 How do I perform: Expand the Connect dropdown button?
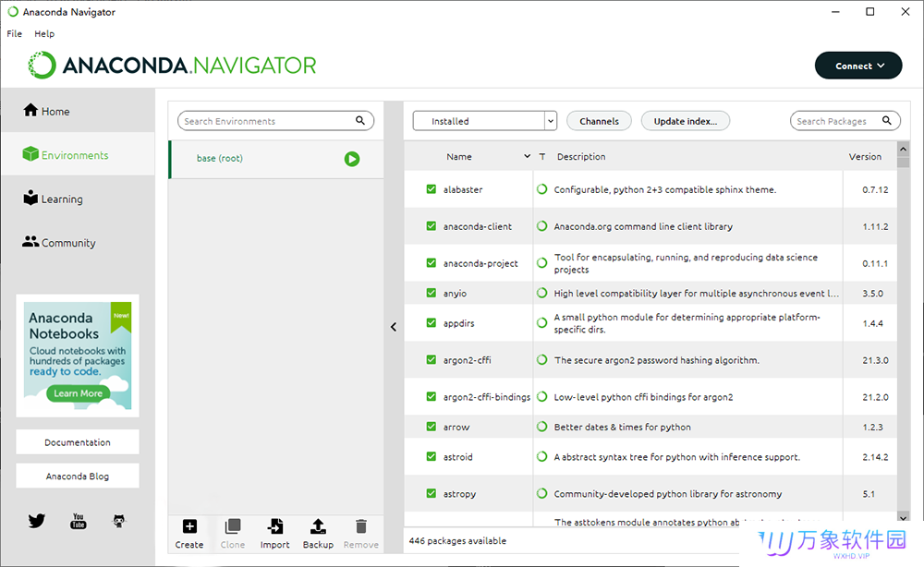(x=858, y=66)
